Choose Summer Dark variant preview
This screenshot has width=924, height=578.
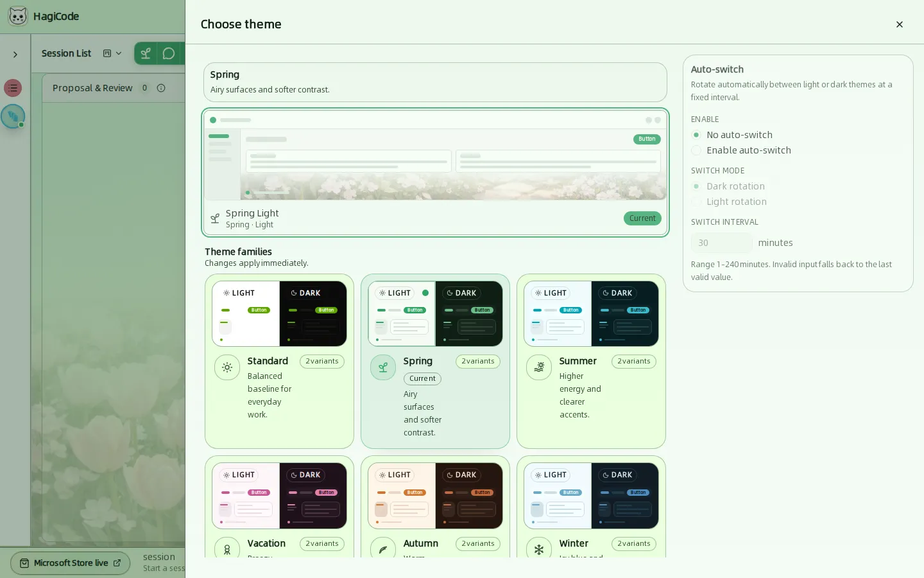625,314
